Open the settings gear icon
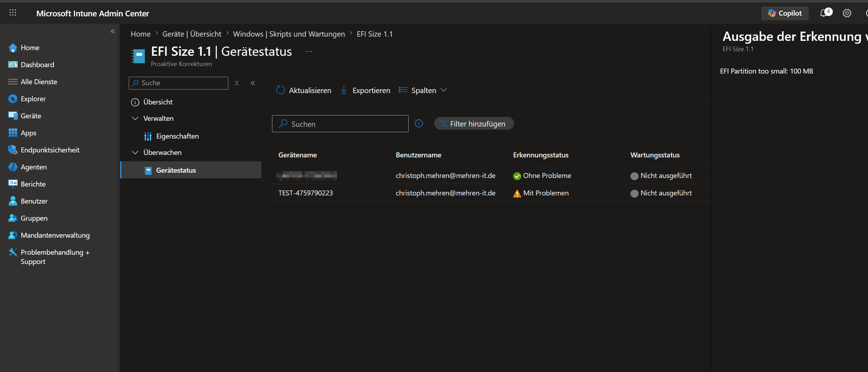 (847, 13)
